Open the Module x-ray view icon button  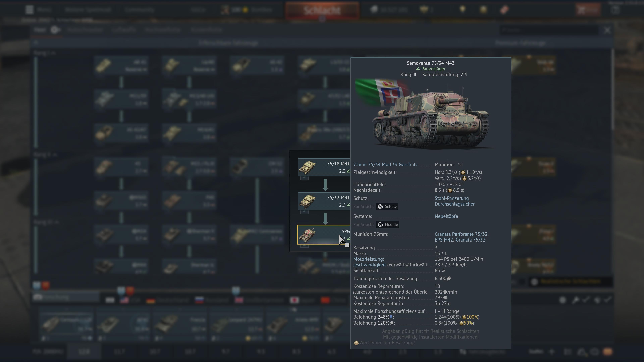(x=388, y=225)
